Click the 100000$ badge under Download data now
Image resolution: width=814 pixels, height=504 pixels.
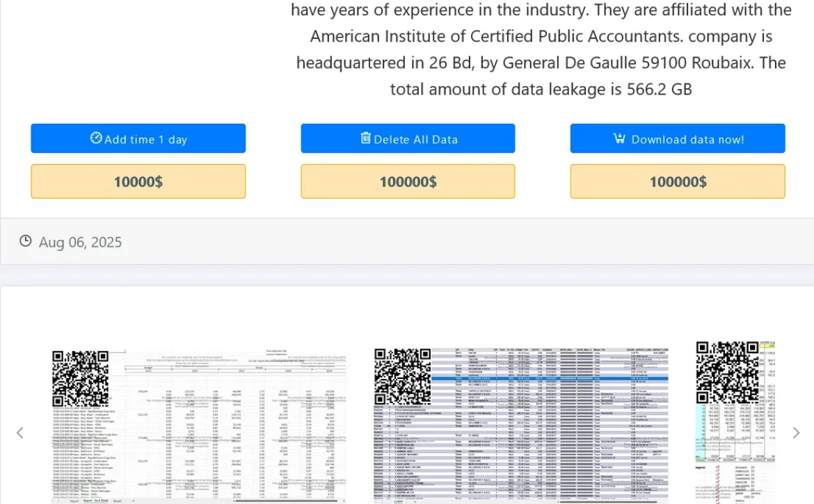pyautogui.click(x=678, y=181)
